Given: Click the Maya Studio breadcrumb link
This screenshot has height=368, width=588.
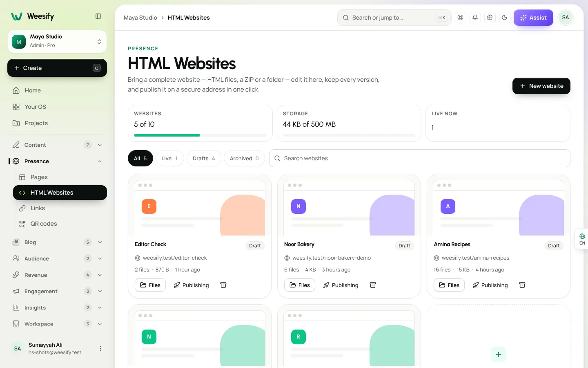Looking at the screenshot, I should [140, 18].
